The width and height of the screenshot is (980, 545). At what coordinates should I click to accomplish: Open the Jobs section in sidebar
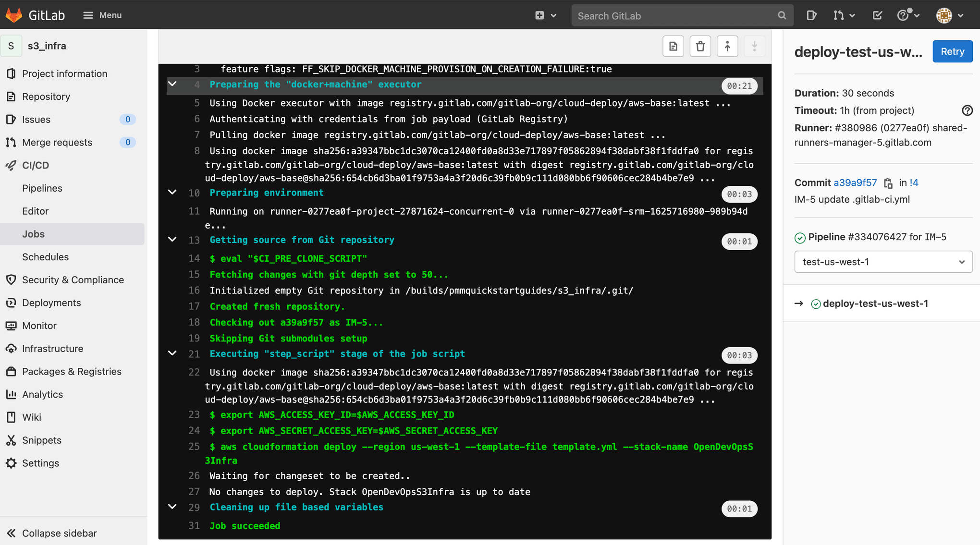tap(34, 233)
